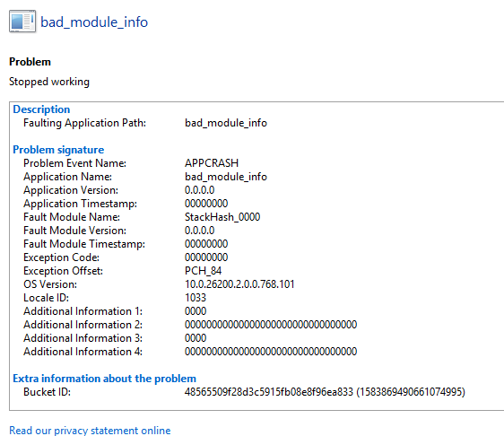Click the Problem signature section heading
The image size is (504, 436).
58,150
